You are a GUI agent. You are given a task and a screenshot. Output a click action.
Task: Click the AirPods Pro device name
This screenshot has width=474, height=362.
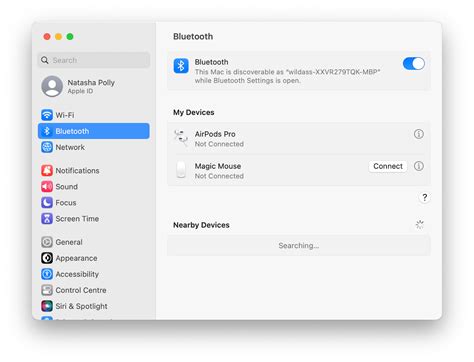(x=215, y=134)
